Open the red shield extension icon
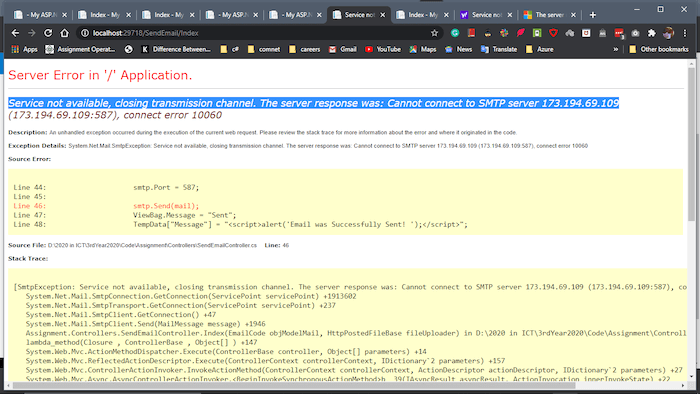 (554, 33)
